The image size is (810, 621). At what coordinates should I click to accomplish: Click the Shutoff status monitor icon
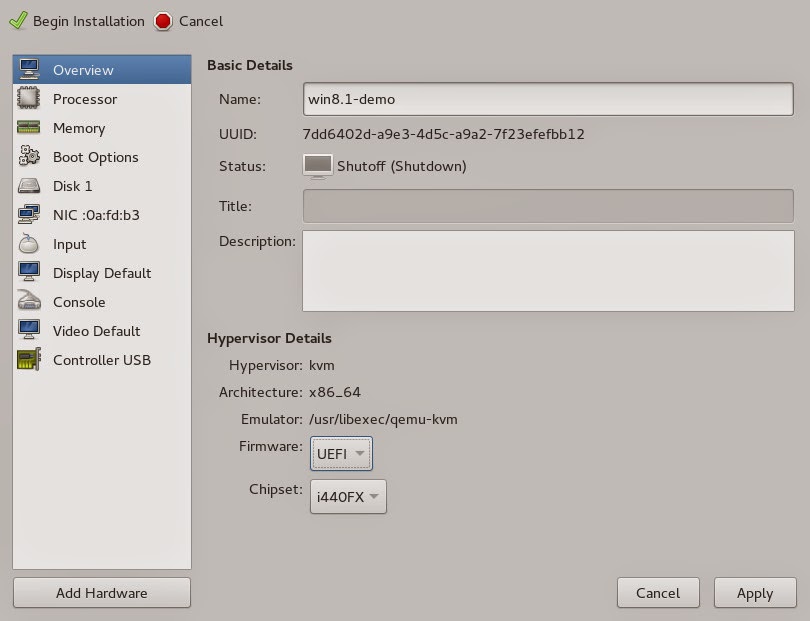click(317, 164)
